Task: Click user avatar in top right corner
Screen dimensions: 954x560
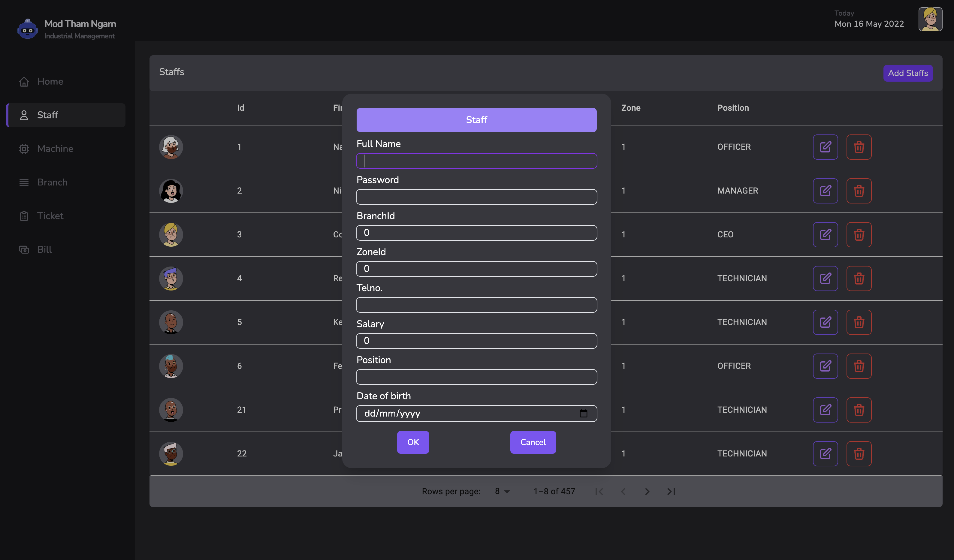Action: 930,19
